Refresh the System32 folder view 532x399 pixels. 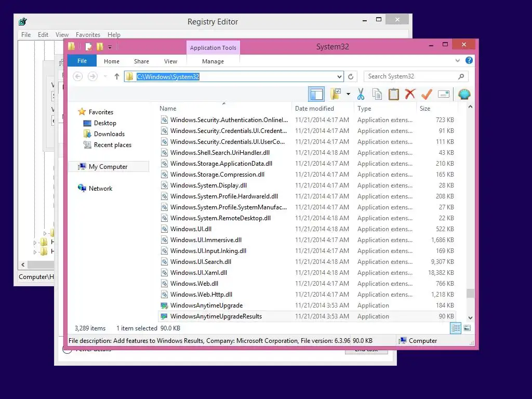click(351, 77)
